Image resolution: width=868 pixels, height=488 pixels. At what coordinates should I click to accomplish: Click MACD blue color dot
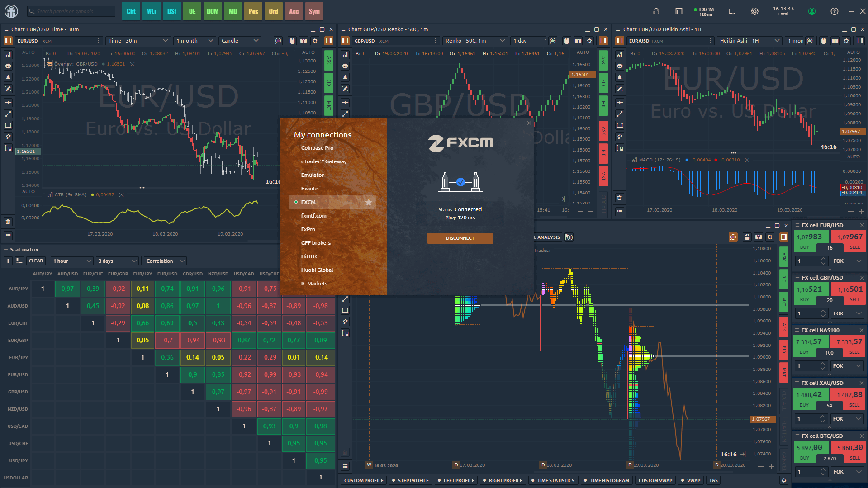pyautogui.click(x=687, y=160)
